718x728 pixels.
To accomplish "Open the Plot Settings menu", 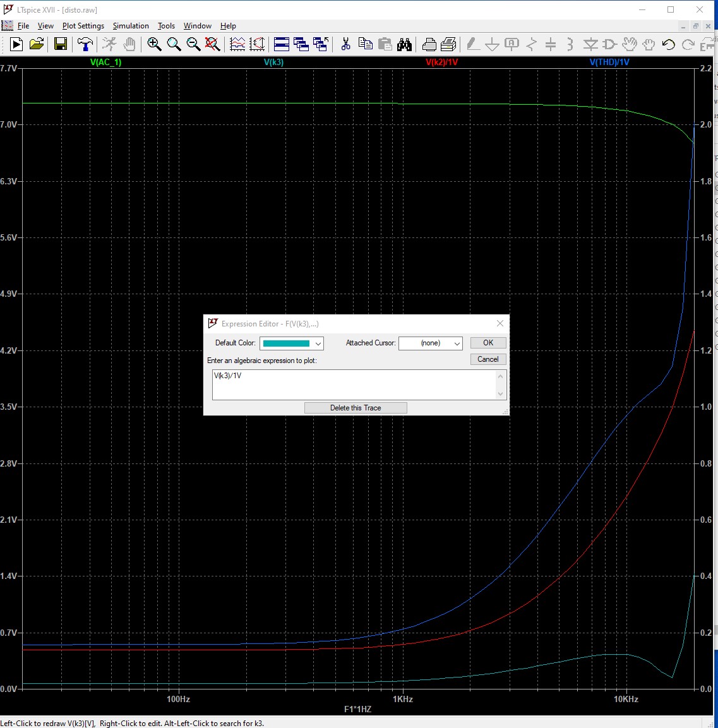I will (83, 26).
